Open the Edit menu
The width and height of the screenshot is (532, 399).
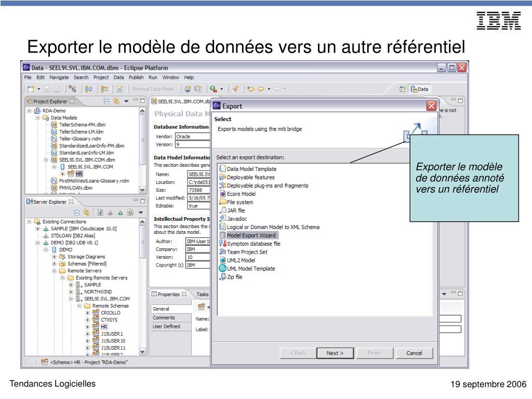(41, 77)
